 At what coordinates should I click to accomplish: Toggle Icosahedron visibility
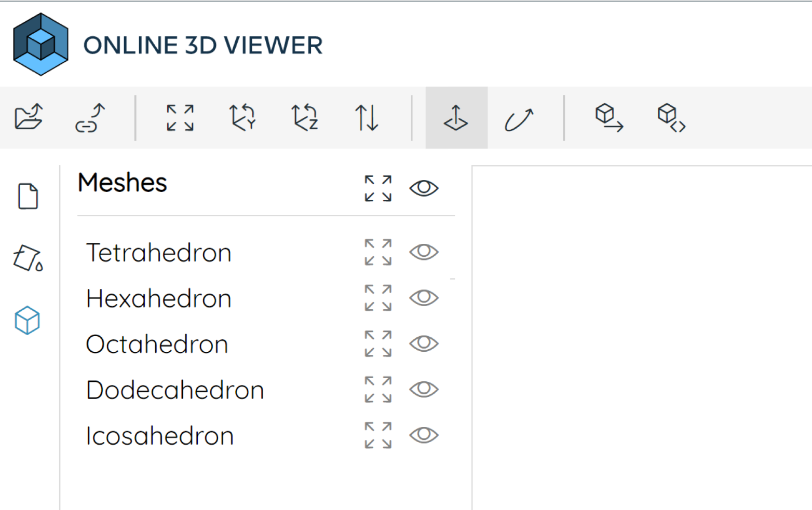[424, 435]
